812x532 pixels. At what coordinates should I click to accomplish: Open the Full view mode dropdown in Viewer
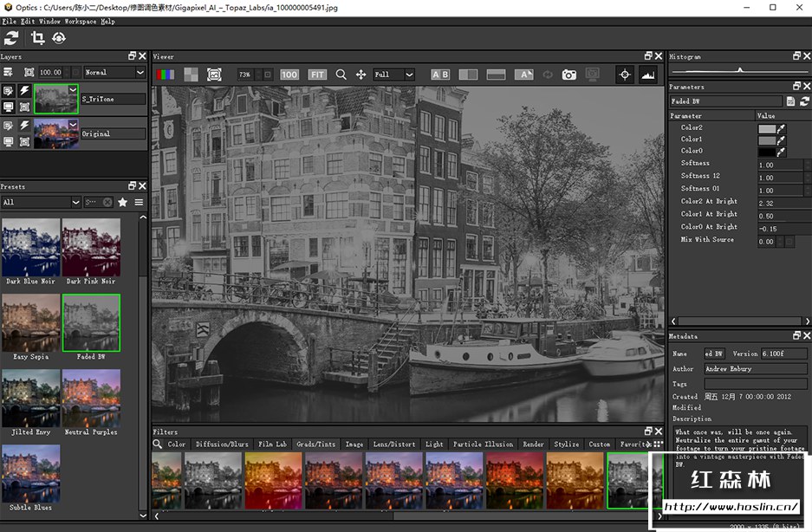393,75
